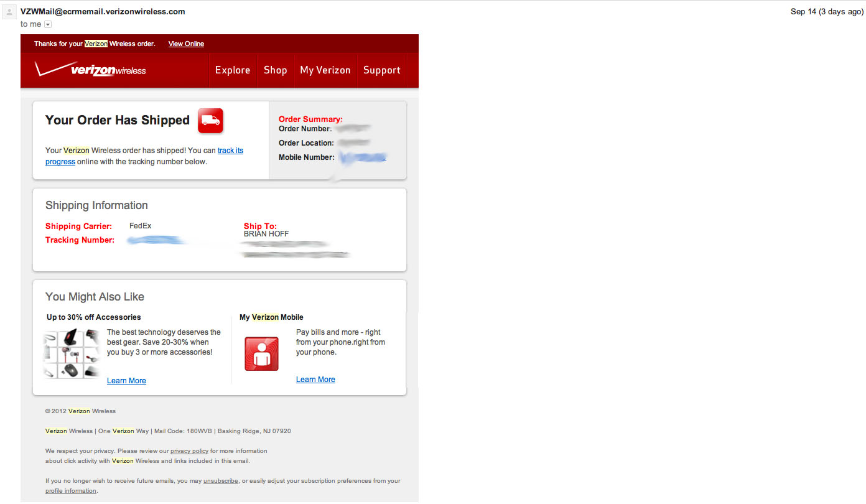The height and width of the screenshot is (504, 866).
Task: Click the 'FedEx' carrier value
Action: (x=140, y=226)
